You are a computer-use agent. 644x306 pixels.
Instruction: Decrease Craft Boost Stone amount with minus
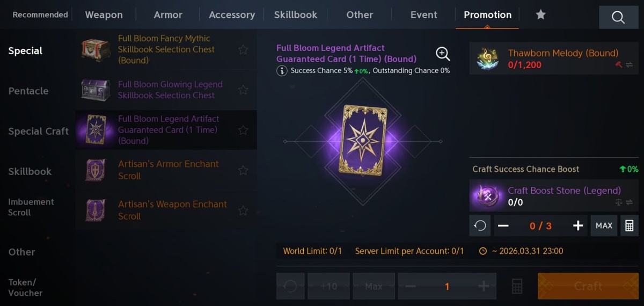click(x=503, y=226)
